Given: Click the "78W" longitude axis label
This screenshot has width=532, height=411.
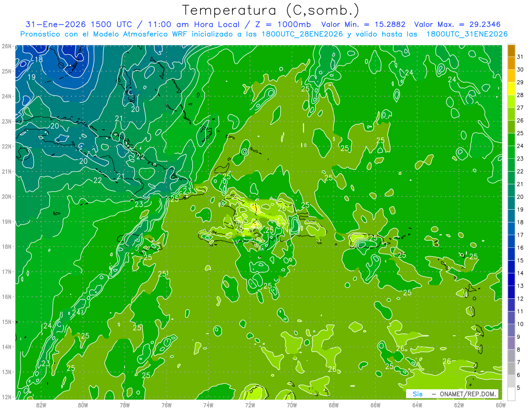Looking at the screenshot, I should point(125,404).
